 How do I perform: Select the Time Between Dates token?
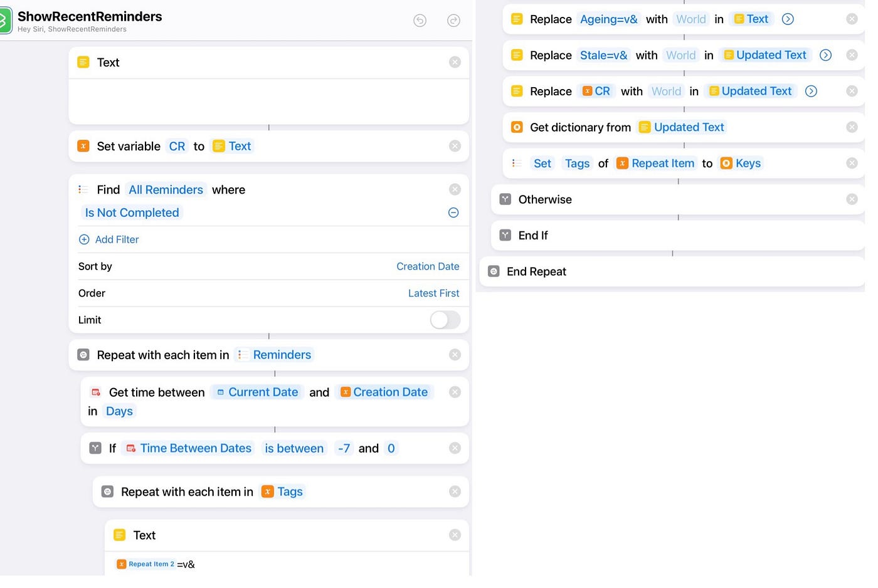tap(189, 448)
